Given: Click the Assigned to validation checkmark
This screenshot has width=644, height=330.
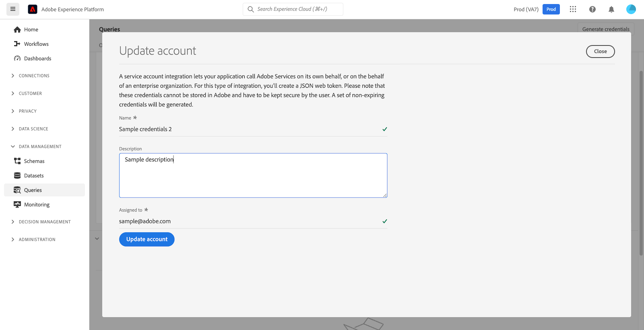Looking at the screenshot, I should 385,221.
